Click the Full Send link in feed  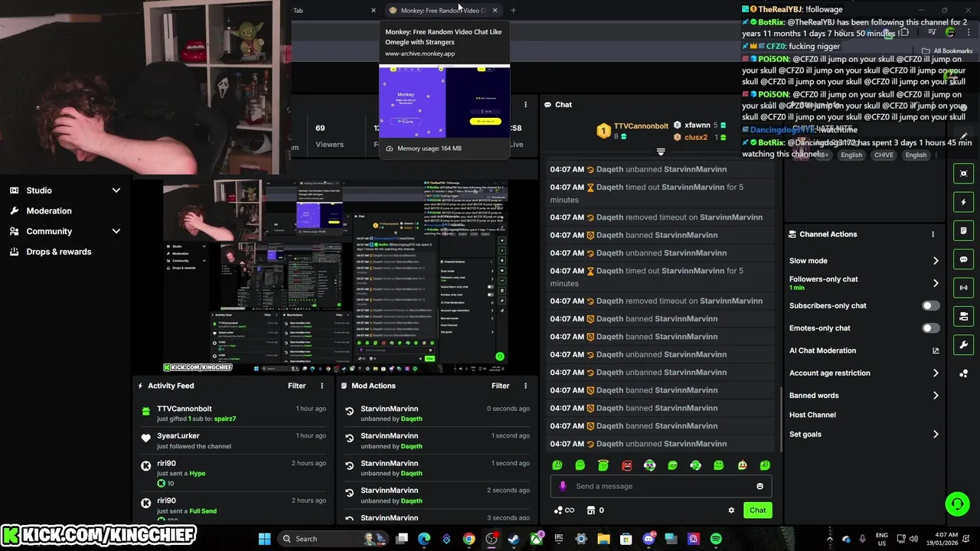coord(203,510)
